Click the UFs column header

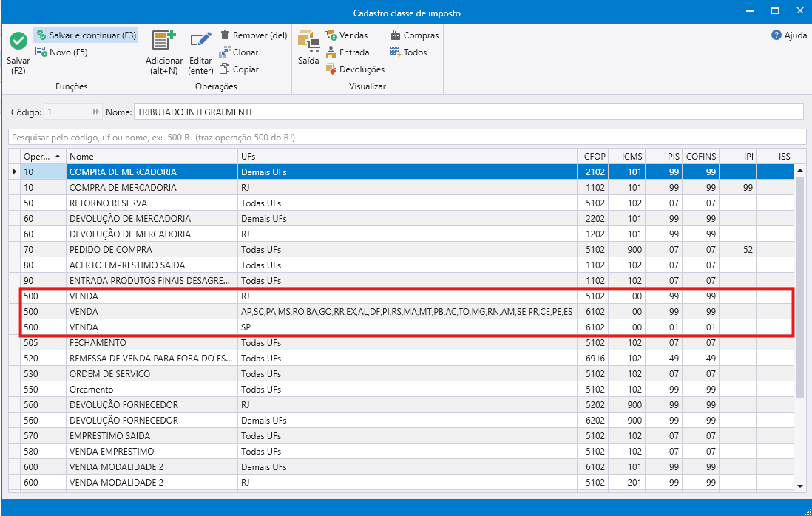tap(407, 156)
